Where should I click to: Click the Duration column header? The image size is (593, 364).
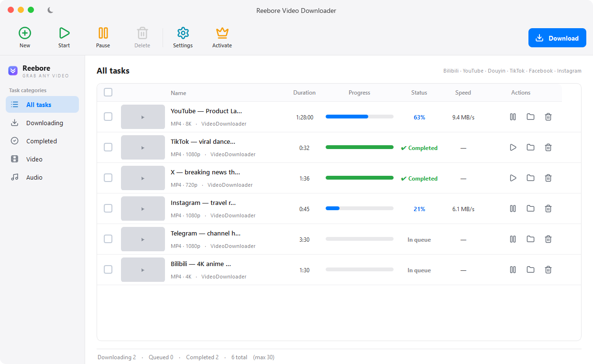pos(305,93)
